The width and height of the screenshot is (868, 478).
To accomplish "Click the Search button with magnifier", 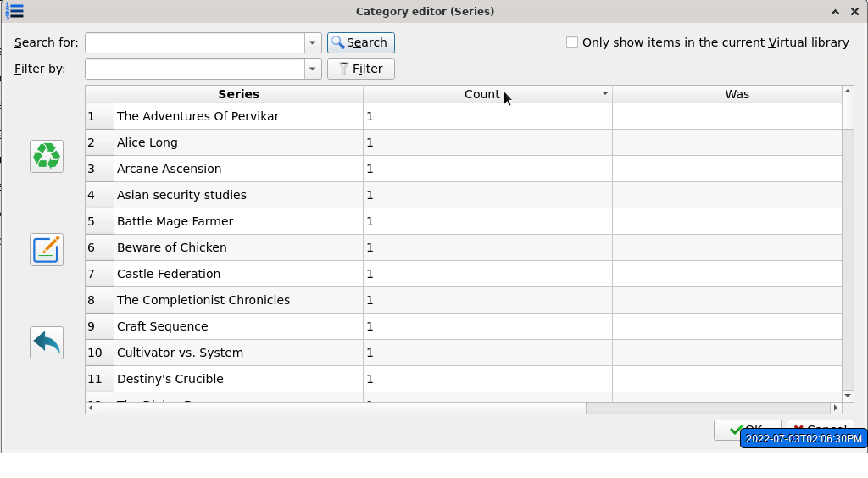I will (x=361, y=42).
